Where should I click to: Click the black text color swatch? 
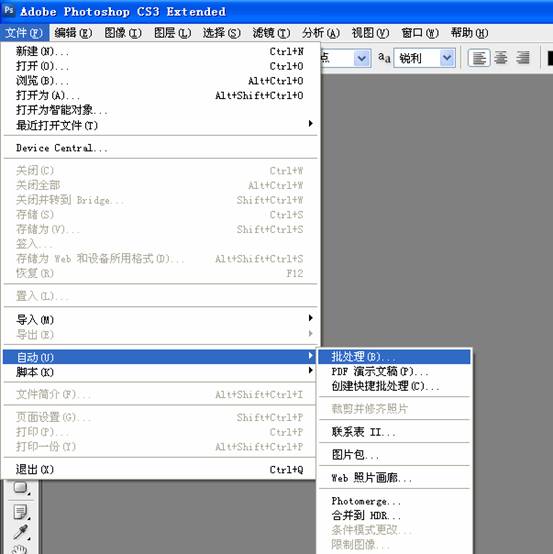[550, 58]
